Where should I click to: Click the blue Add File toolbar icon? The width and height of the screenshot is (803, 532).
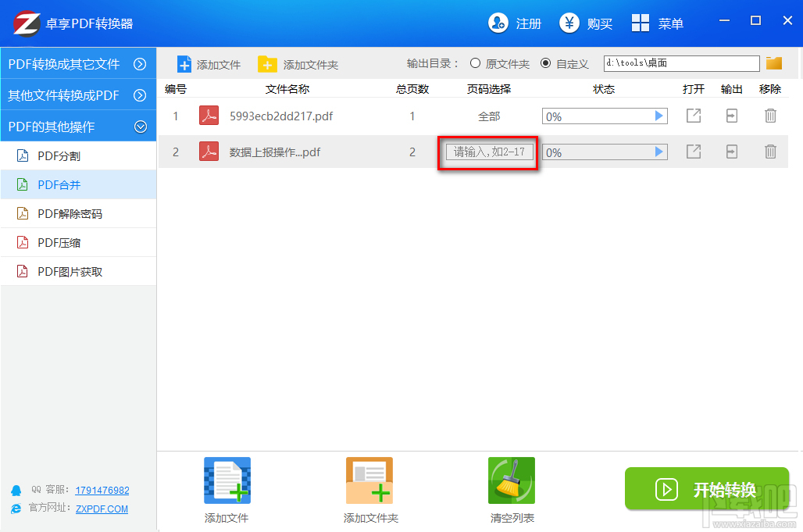point(184,65)
